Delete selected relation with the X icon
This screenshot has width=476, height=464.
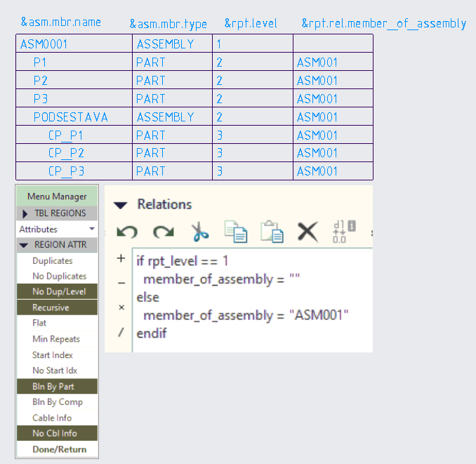click(x=308, y=231)
